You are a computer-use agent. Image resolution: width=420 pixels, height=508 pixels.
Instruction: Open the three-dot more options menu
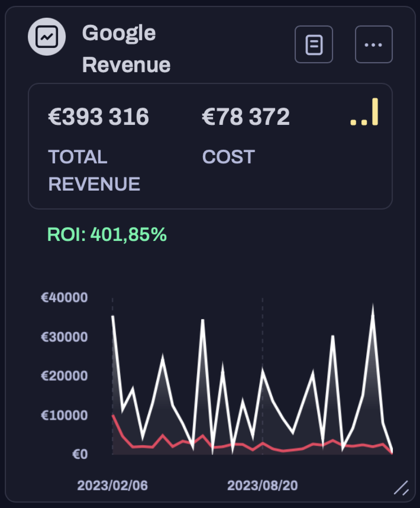tap(373, 44)
